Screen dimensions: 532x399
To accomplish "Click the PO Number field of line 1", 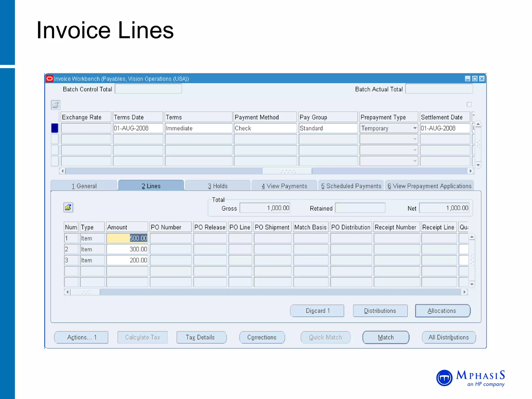I will coord(171,238).
